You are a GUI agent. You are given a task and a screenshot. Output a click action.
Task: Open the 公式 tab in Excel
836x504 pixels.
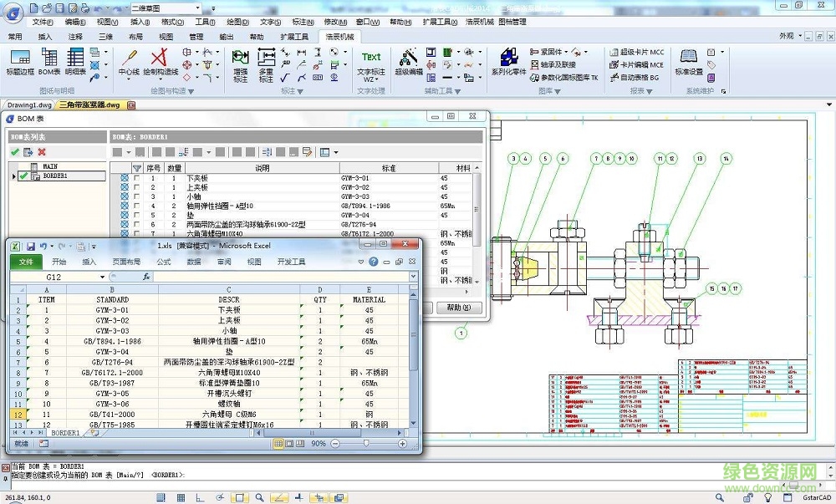[x=163, y=262]
